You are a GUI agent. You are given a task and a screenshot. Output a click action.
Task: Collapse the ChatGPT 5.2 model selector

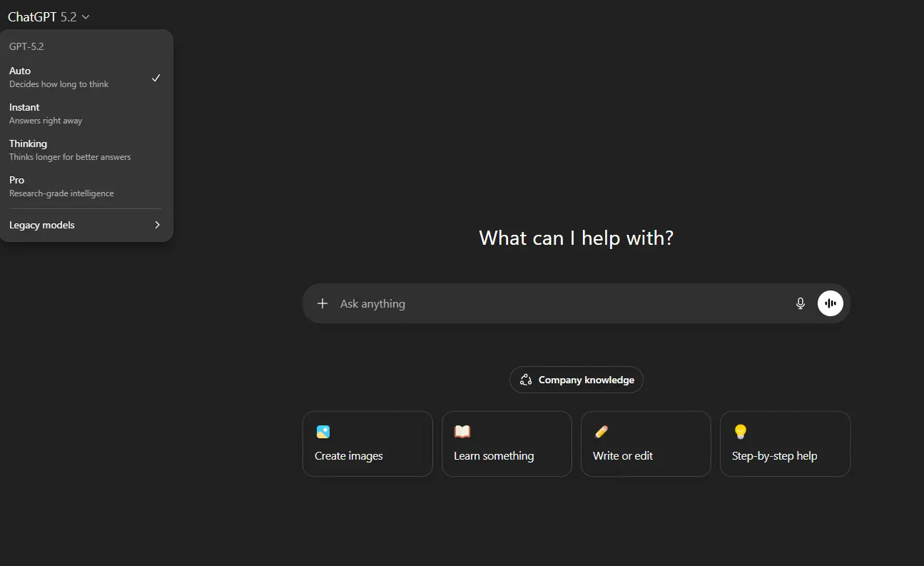(x=49, y=17)
